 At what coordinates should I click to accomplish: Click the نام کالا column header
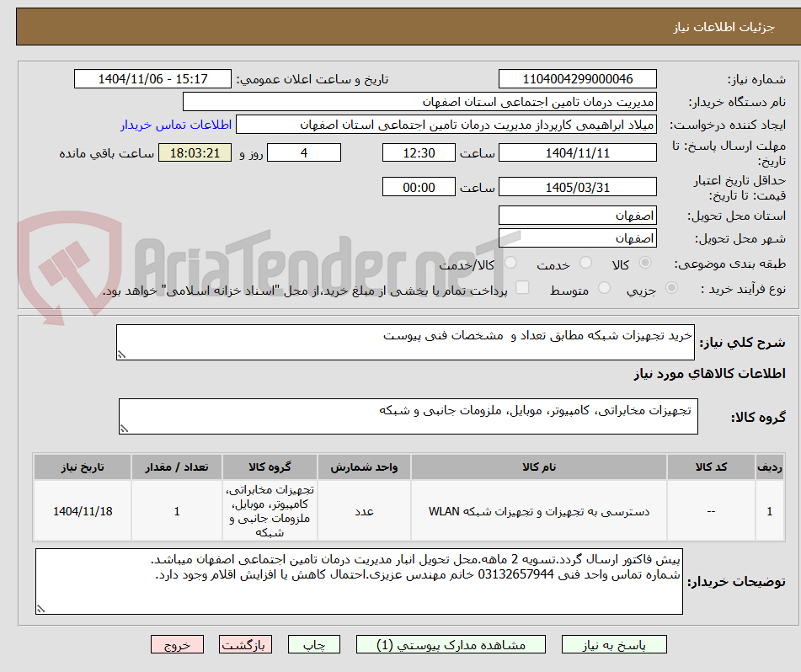pos(538,467)
